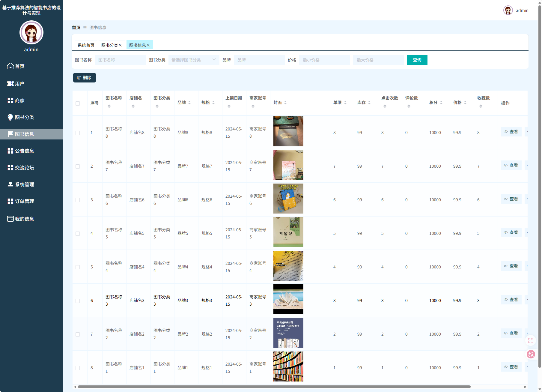Click the 删除 delete button
Viewport: 542px width, 392px height.
85,78
